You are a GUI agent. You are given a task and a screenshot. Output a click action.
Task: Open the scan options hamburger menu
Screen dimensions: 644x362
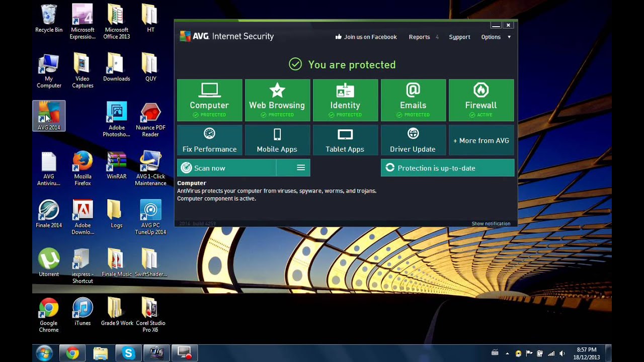pyautogui.click(x=301, y=168)
